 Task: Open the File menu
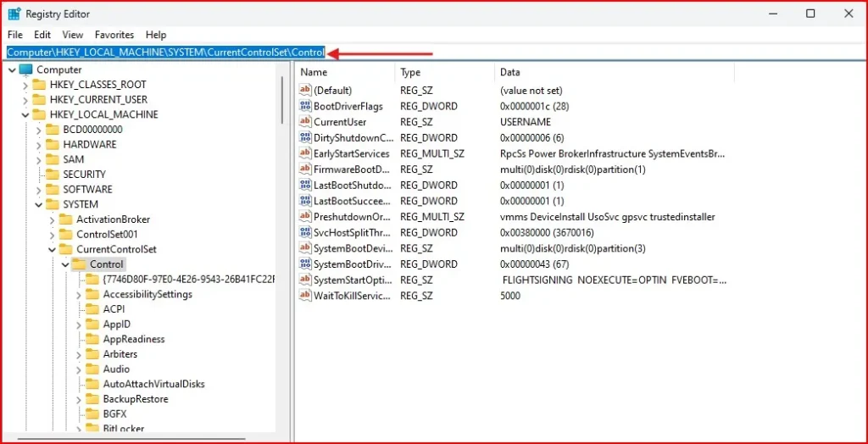click(x=15, y=35)
